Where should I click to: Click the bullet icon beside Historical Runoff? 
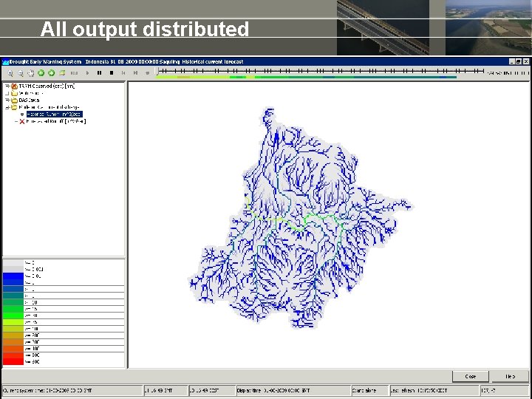(x=22, y=115)
